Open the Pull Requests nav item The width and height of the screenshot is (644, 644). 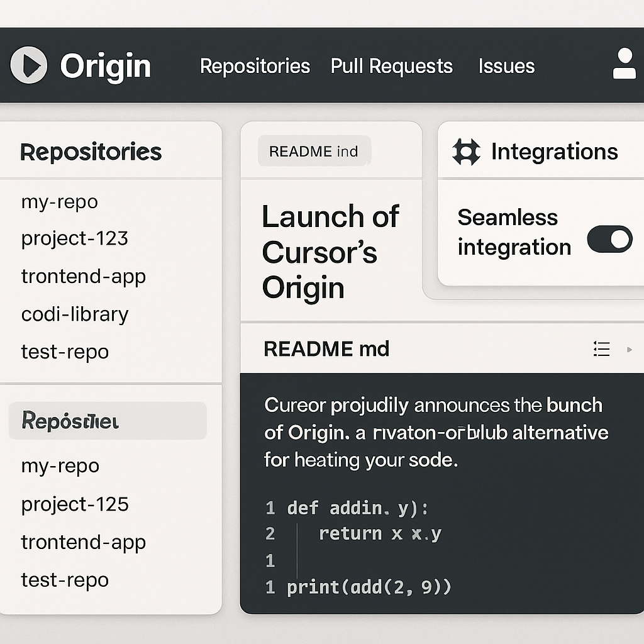click(391, 66)
